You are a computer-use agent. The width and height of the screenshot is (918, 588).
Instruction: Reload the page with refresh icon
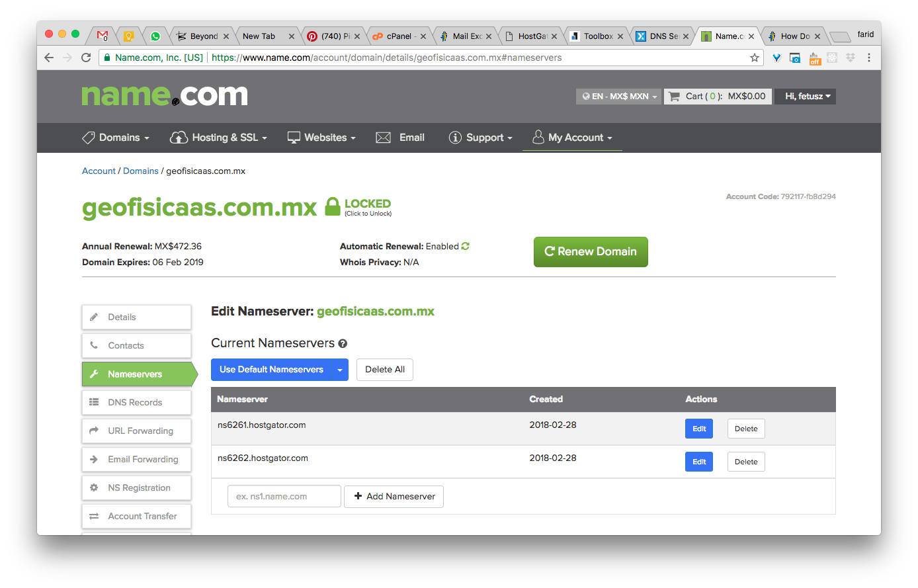tap(86, 58)
